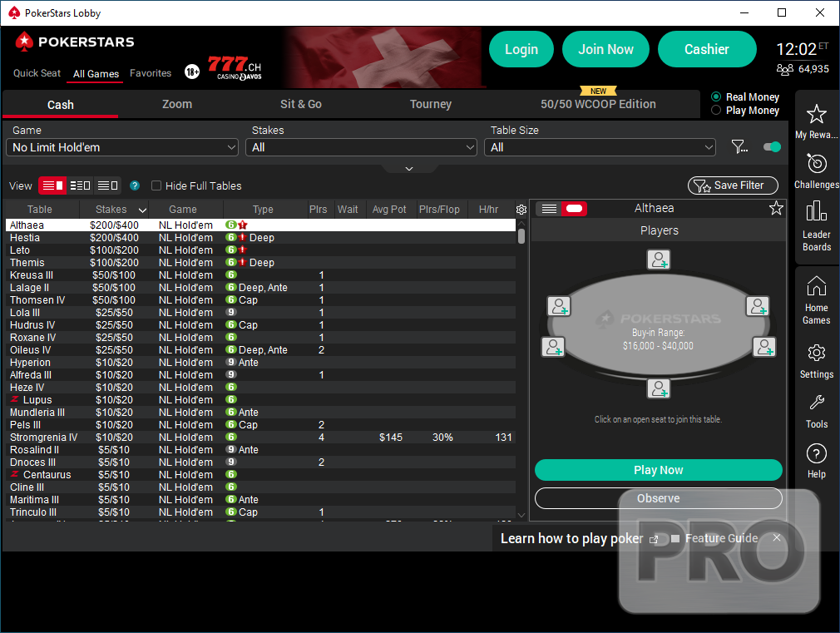The height and width of the screenshot is (633, 840).
Task: Sort by Avg Pot column header
Action: pos(389,210)
